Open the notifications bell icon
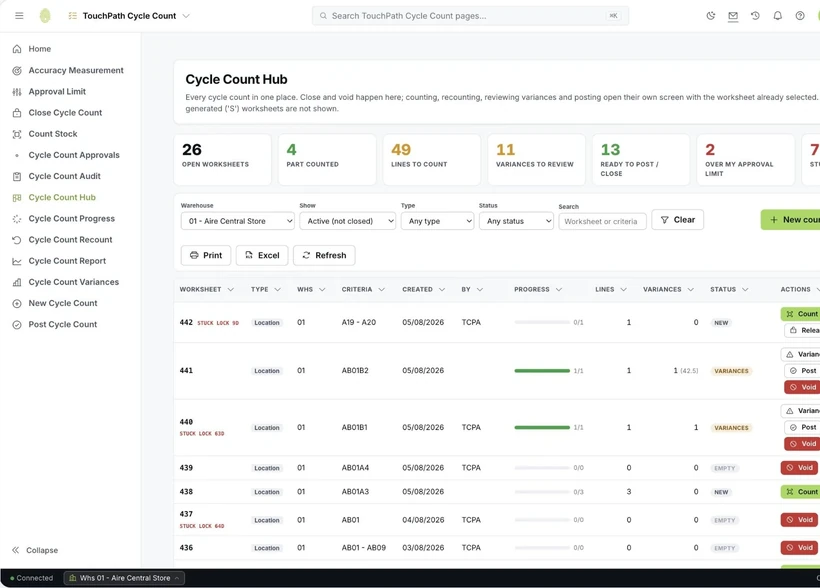The width and height of the screenshot is (820, 588). pyautogui.click(x=778, y=16)
